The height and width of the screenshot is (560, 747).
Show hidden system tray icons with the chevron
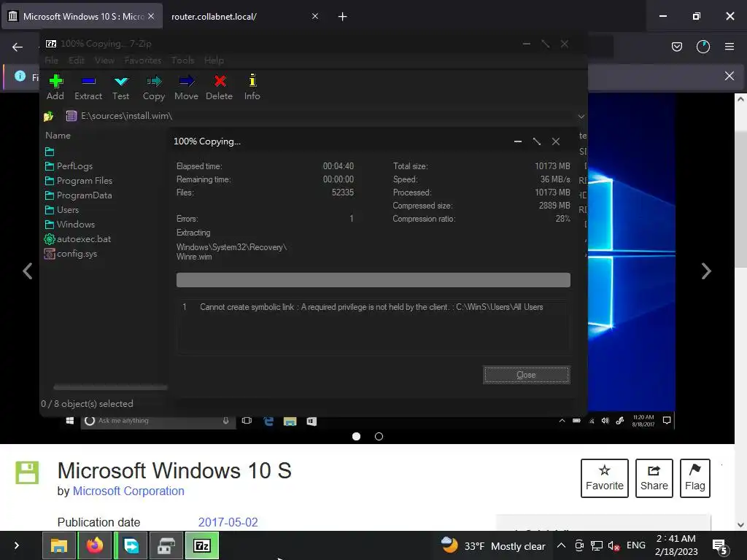[x=561, y=545]
